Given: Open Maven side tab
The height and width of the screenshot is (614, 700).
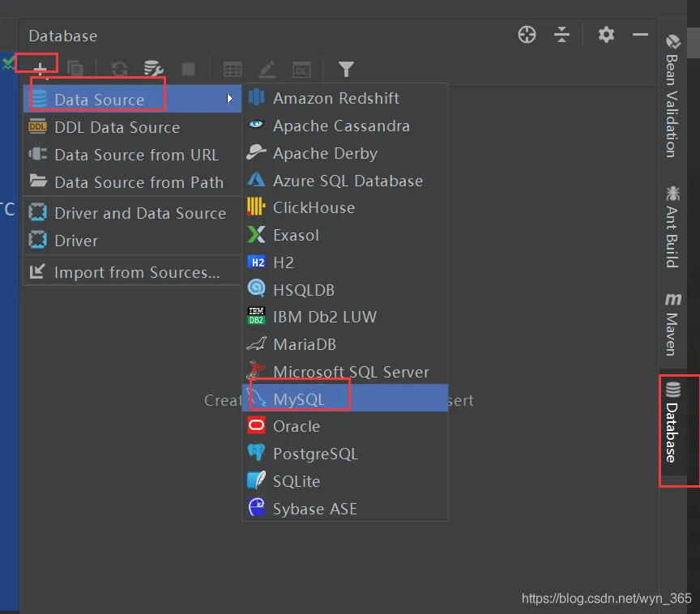Looking at the screenshot, I should point(672,323).
